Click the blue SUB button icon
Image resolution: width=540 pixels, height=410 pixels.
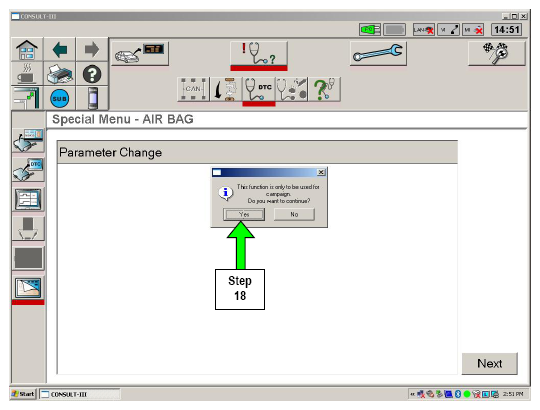click(x=60, y=98)
